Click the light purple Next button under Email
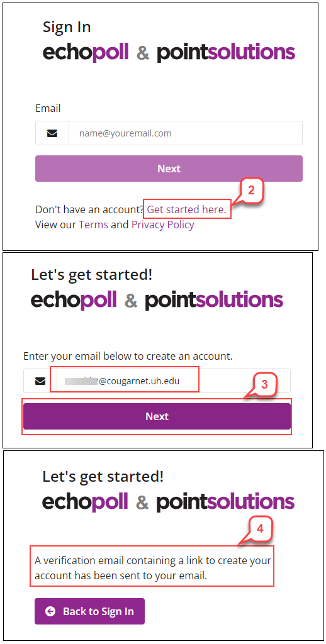Image resolution: width=326 pixels, height=644 pixels. (x=169, y=169)
